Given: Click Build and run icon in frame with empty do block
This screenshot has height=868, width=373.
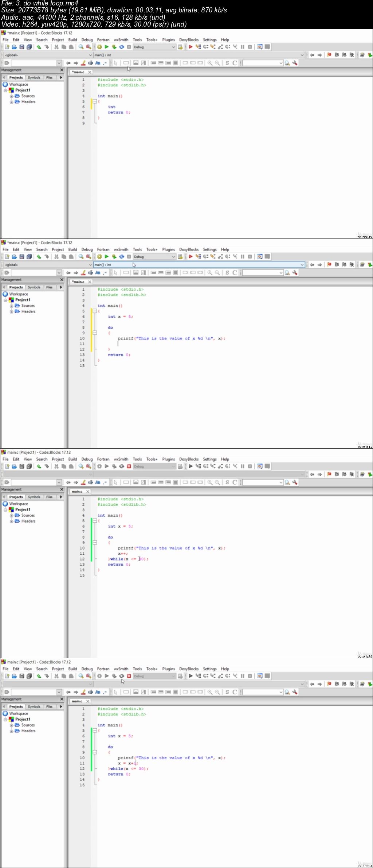Looking at the screenshot, I should [x=114, y=257].
